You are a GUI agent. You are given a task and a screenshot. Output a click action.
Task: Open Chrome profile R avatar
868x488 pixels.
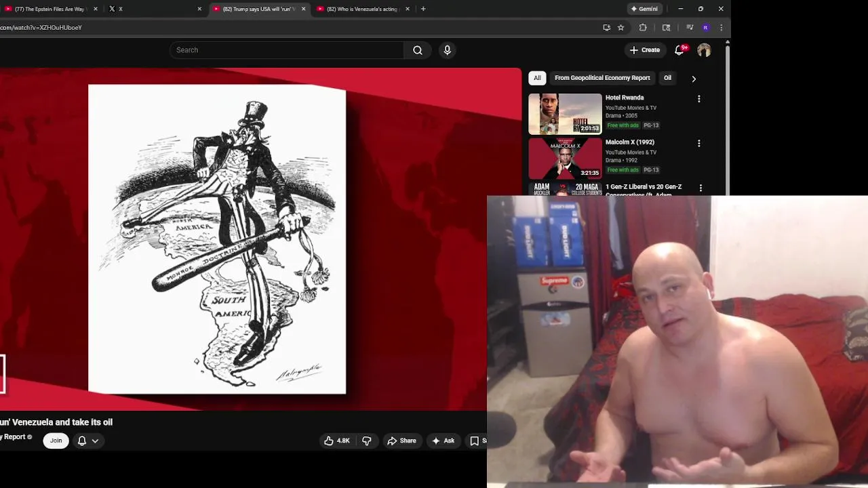click(705, 28)
